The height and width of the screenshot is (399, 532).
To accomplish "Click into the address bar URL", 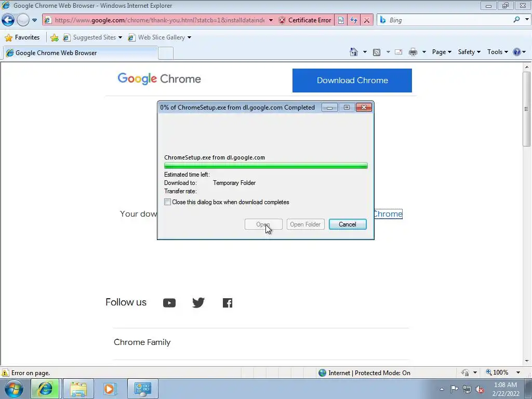I will click(x=159, y=20).
